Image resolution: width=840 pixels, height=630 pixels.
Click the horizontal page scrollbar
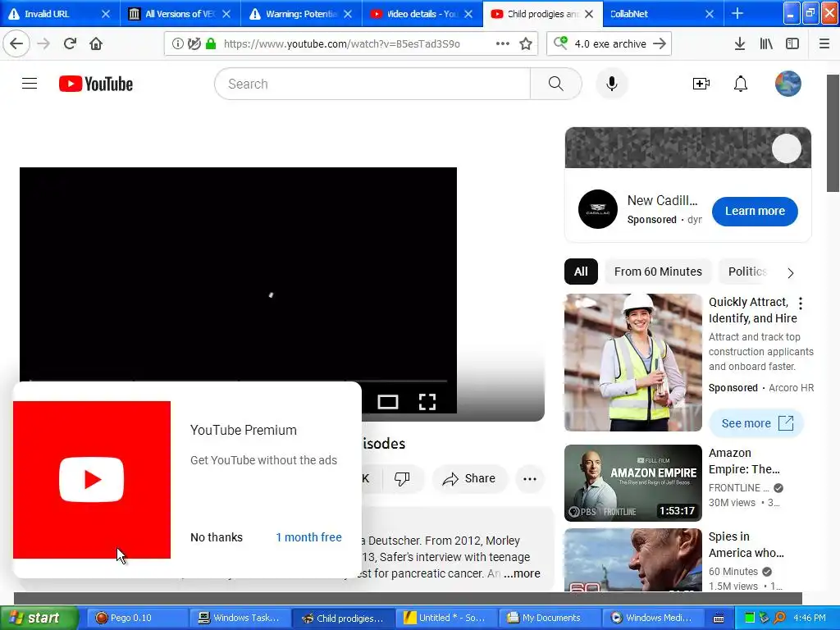click(x=408, y=598)
